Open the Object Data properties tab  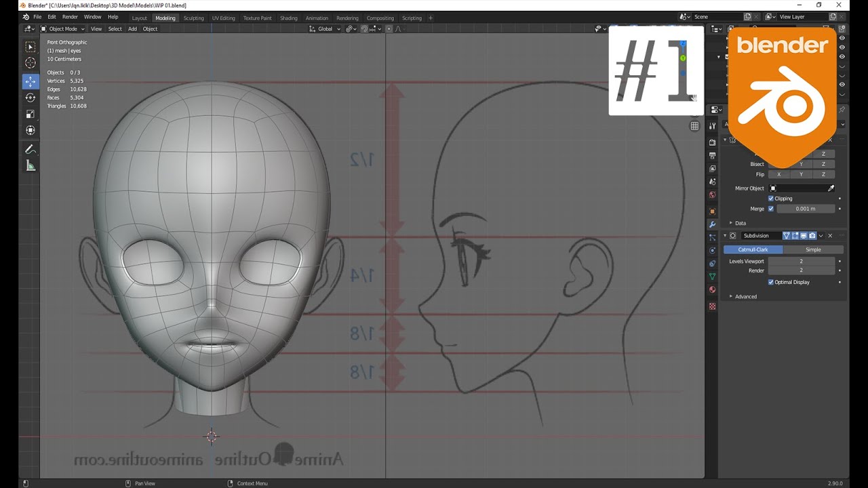pos(712,277)
